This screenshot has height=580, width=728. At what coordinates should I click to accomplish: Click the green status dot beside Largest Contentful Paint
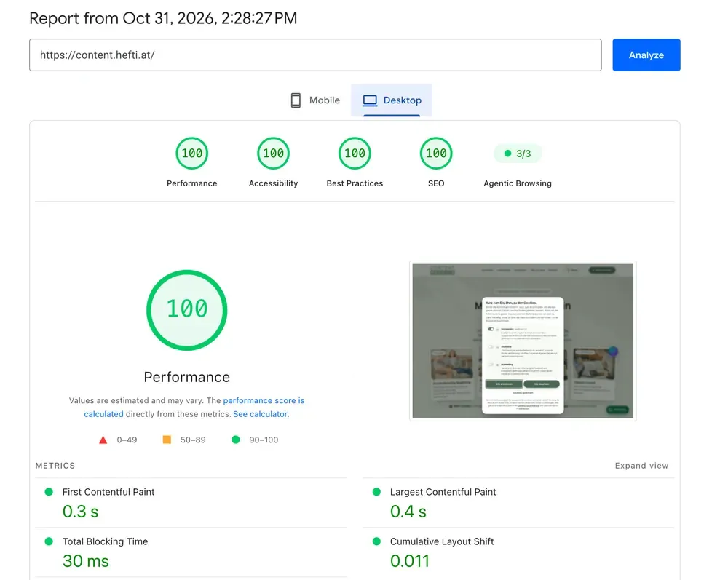(x=376, y=492)
